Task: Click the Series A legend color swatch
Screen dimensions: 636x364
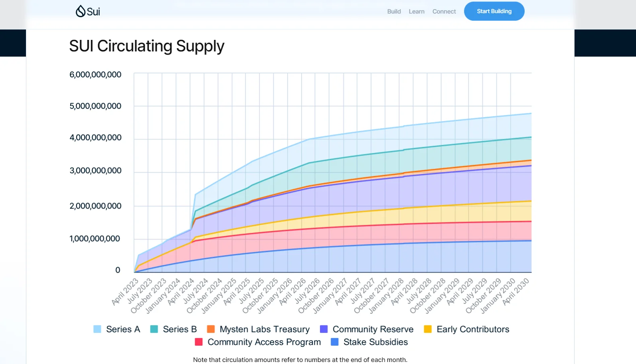Action: (x=97, y=329)
